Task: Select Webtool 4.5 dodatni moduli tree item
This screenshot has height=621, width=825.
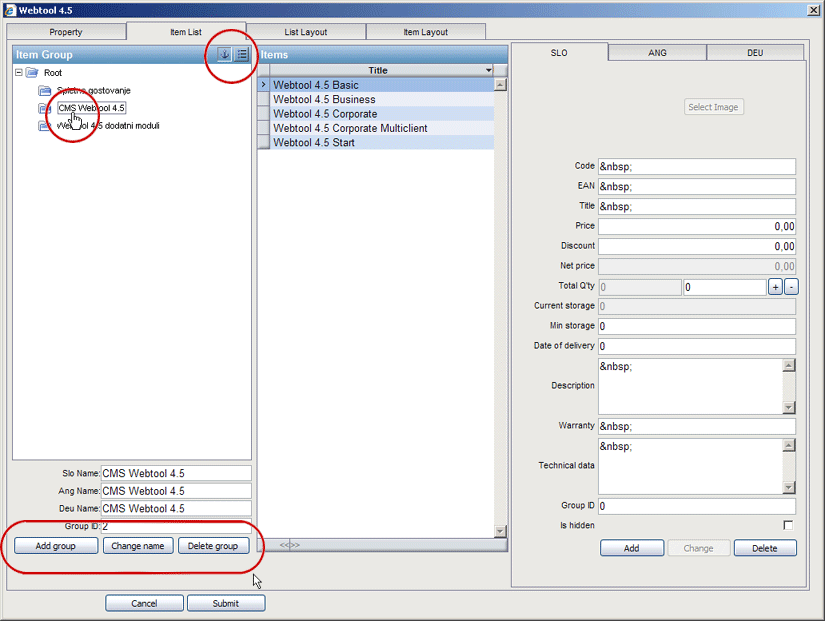Action: (112, 126)
